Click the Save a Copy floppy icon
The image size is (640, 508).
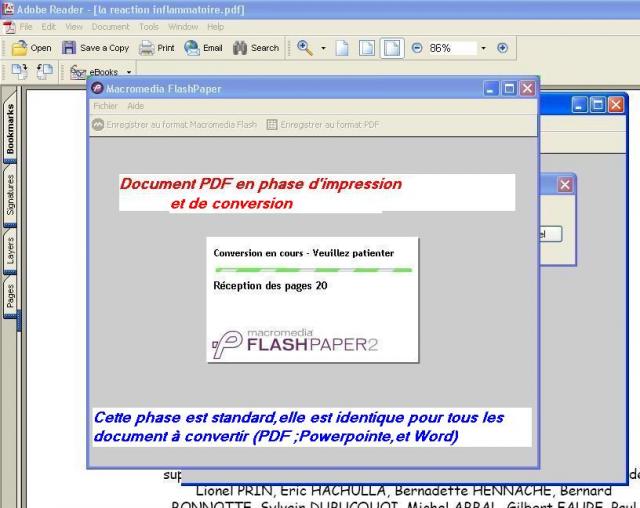[x=69, y=48]
